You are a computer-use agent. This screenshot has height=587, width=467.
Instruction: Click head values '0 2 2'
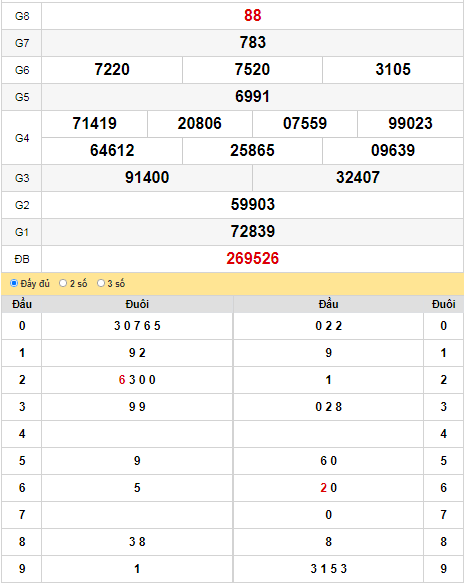[328, 326]
